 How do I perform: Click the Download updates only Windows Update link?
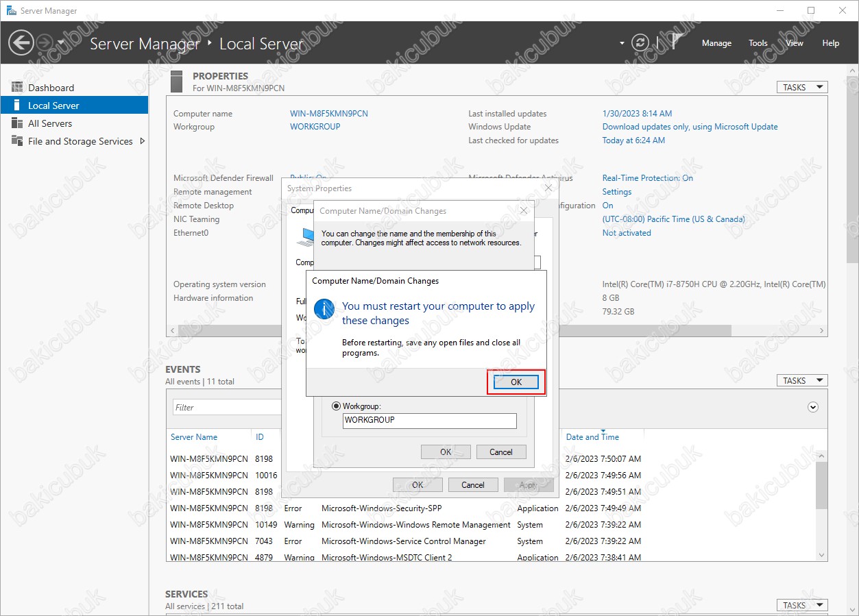690,127
